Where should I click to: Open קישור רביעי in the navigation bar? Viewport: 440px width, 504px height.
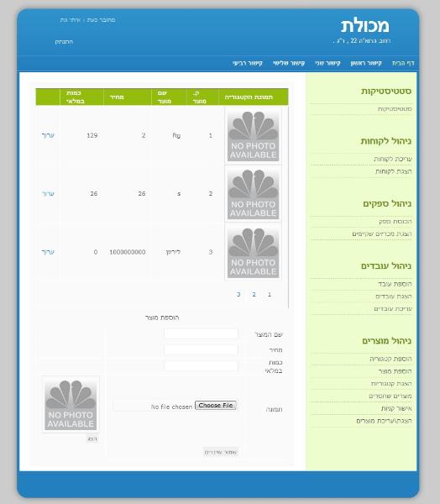click(x=248, y=63)
